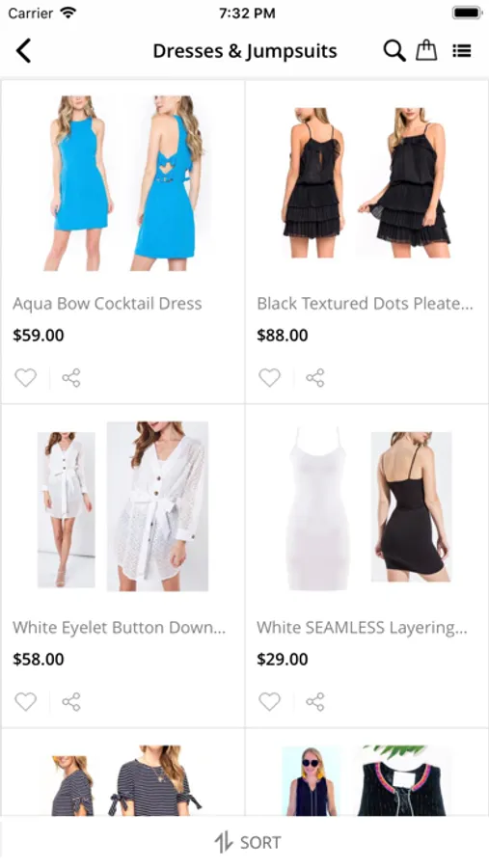Viewport: 489px width, 868px height.
Task: Open the SORT options at bottom
Action: click(x=248, y=842)
